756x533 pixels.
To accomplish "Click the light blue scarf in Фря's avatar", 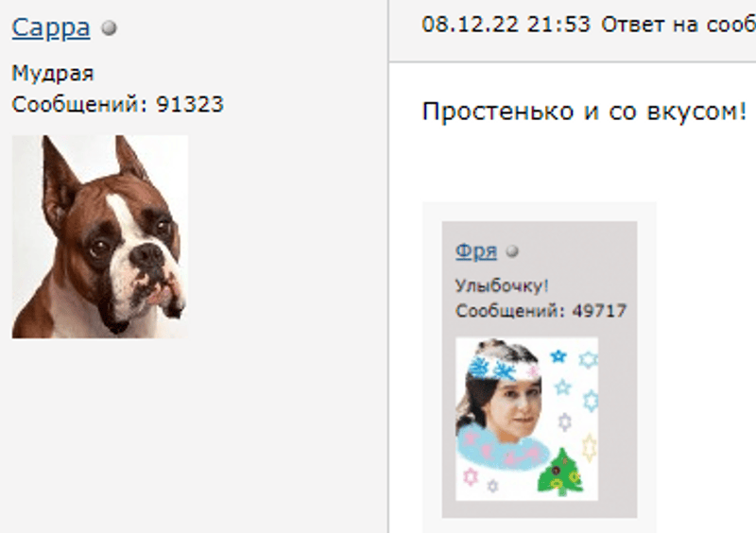I will click(x=502, y=451).
